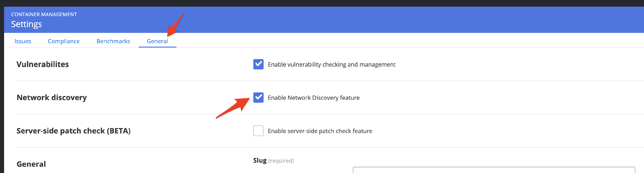Focus the Slug input field
Image resolution: width=644 pixels, height=173 pixels.
pyautogui.click(x=494, y=170)
